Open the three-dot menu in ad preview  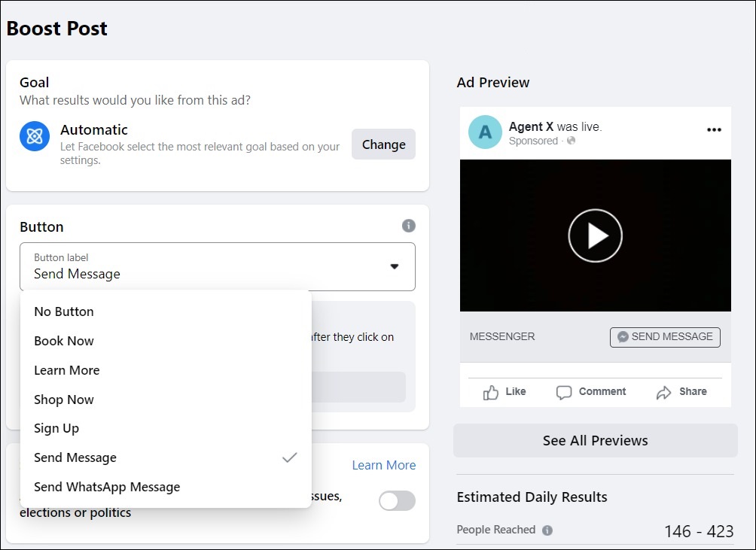(714, 130)
